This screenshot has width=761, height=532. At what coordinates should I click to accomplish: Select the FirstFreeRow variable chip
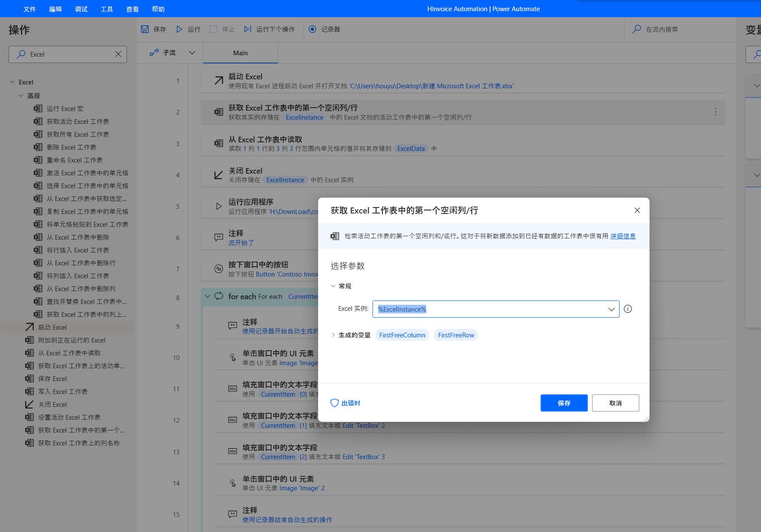[456, 335]
